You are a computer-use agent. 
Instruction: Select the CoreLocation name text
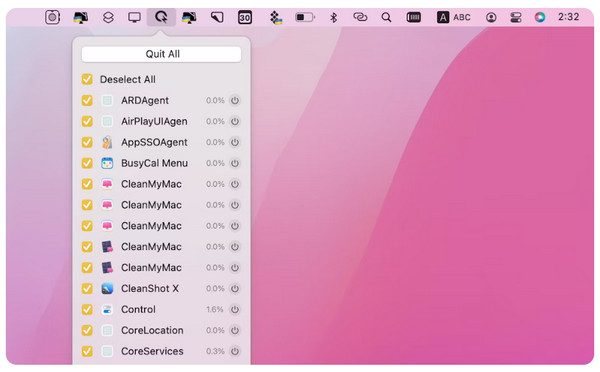click(152, 330)
